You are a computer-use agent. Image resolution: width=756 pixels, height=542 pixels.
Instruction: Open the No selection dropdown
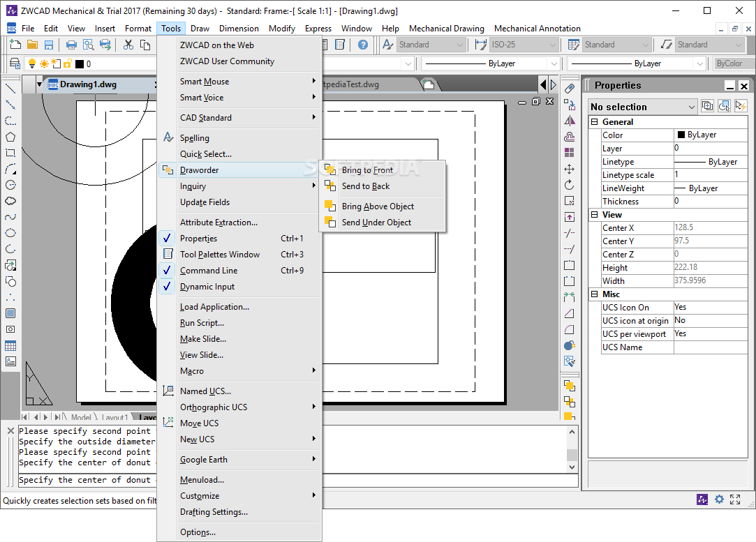(643, 107)
